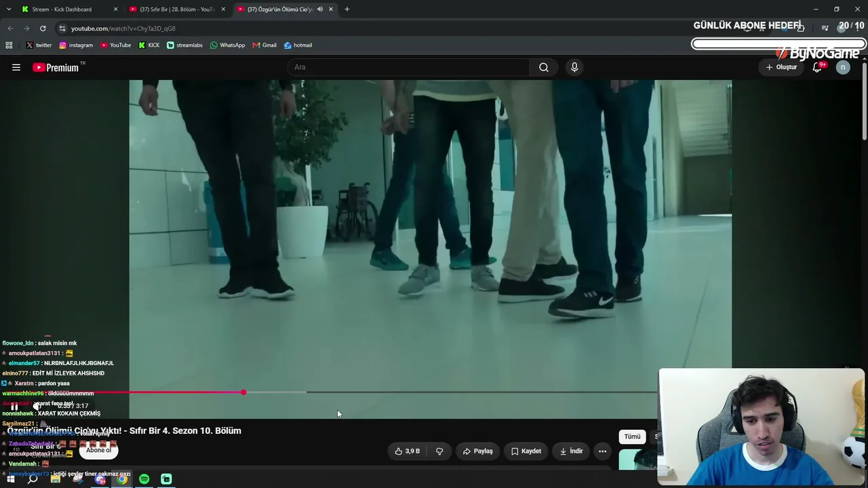Viewport: 868px width, 488px height.
Task: Open the WhatsApp bookmark
Action: click(x=228, y=45)
